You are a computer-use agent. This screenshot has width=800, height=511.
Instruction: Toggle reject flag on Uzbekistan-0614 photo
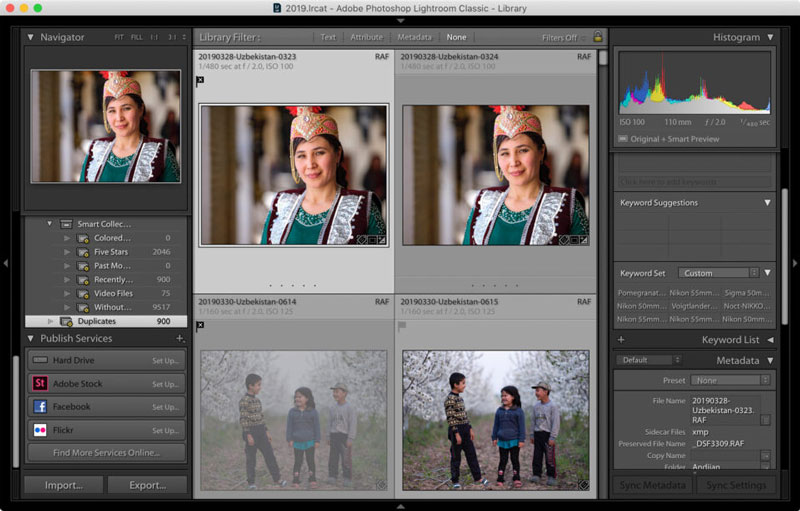[200, 325]
